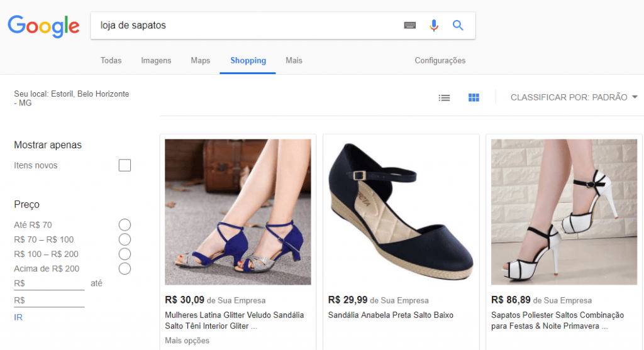Switch to list view icon
The height and width of the screenshot is (350, 644).
(444, 97)
